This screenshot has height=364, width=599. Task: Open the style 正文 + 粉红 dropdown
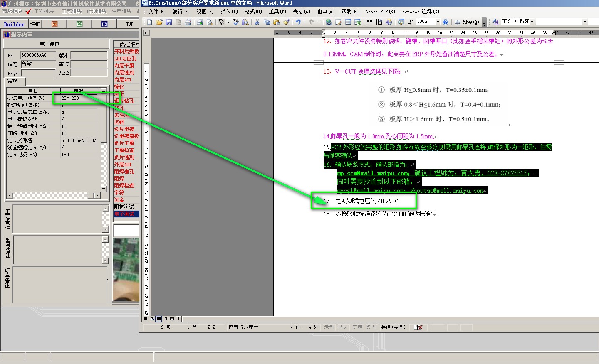pos(532,22)
